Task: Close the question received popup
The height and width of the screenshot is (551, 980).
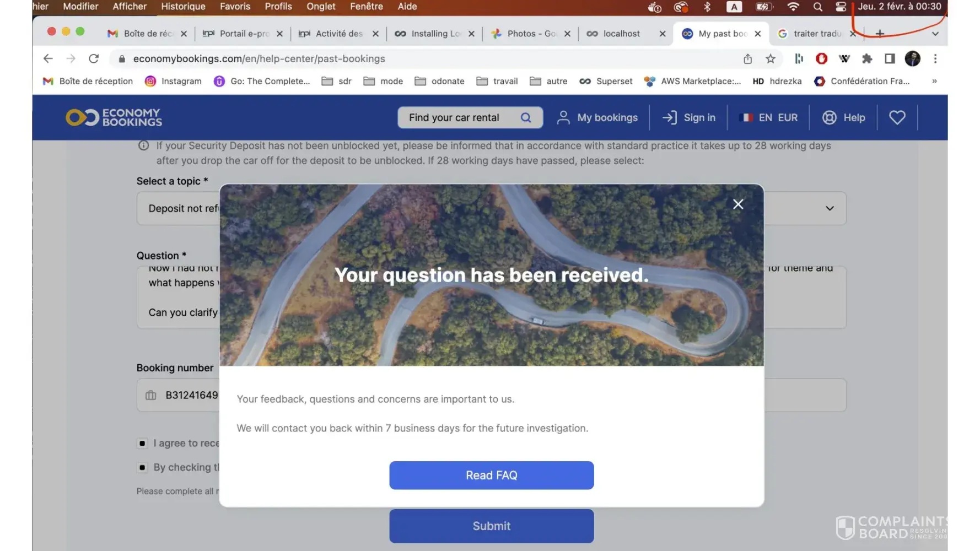Action: tap(738, 204)
